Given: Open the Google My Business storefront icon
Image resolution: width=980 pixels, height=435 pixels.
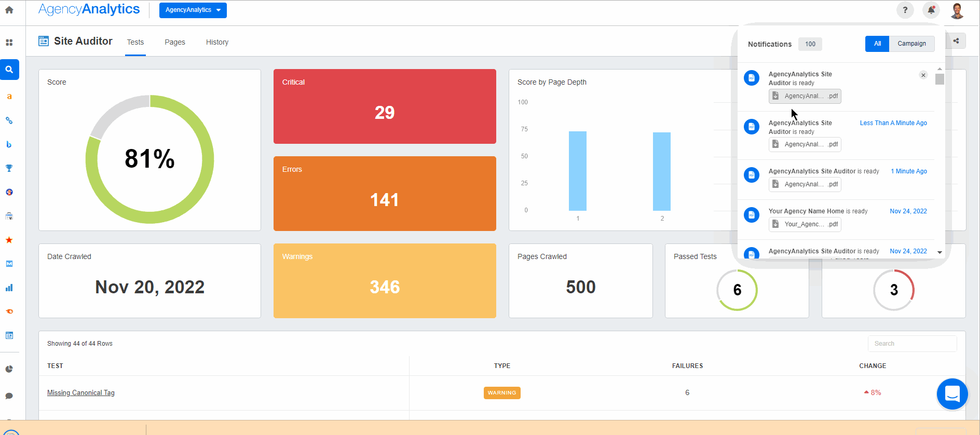Looking at the screenshot, I should click(9, 216).
